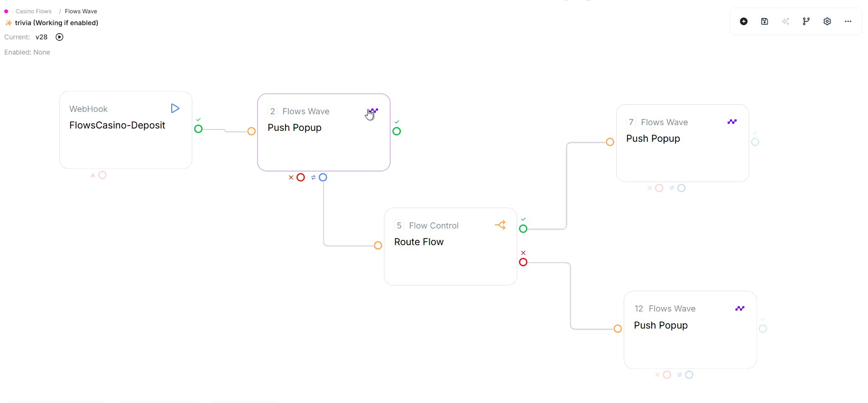Open flow settings gear icon
This screenshot has width=868, height=403.
(827, 21)
